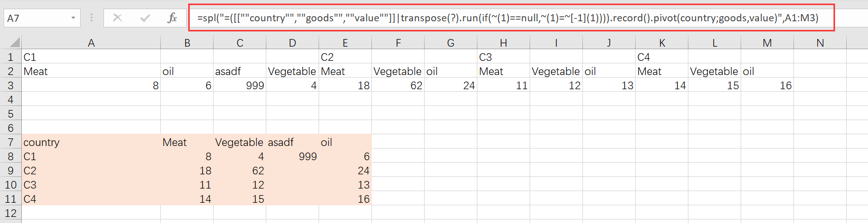Click the Enter checkmark formula icon

[x=145, y=18]
